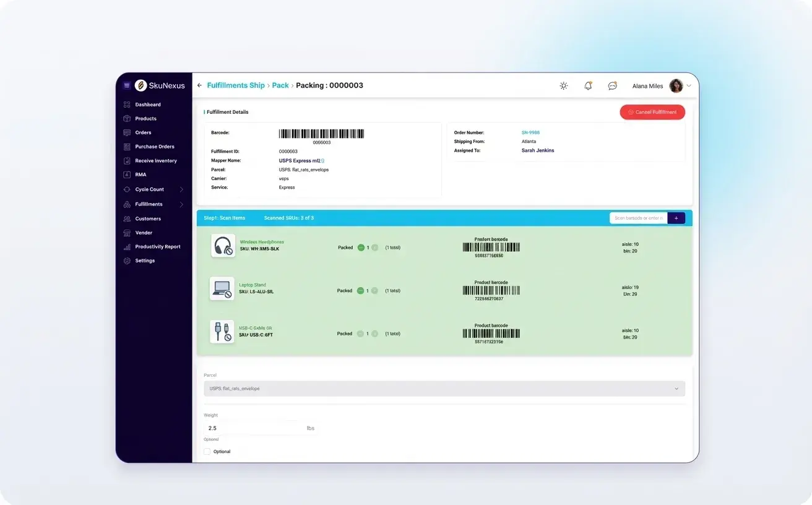Expand the Fulfillments sidebar section
The height and width of the screenshot is (505, 812).
[x=149, y=204]
